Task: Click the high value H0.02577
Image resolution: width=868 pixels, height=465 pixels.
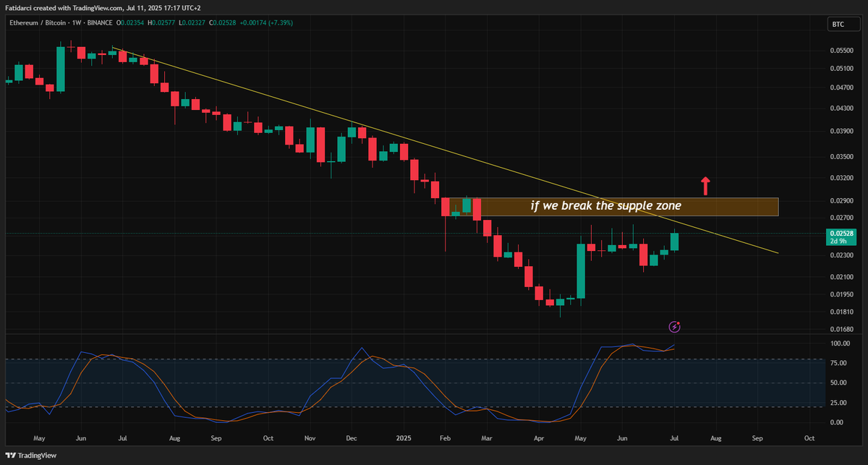Action: (161, 23)
